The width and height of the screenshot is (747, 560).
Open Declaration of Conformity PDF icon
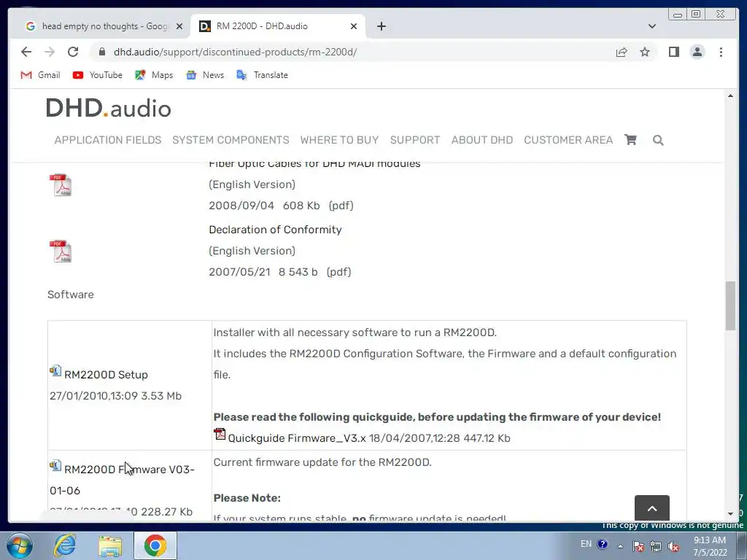(61, 251)
